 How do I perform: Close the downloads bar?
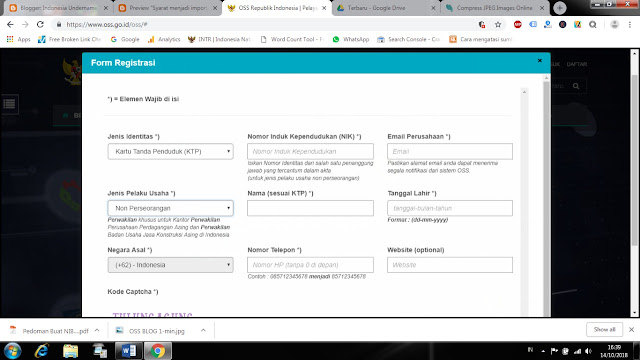pyautogui.click(x=631, y=329)
